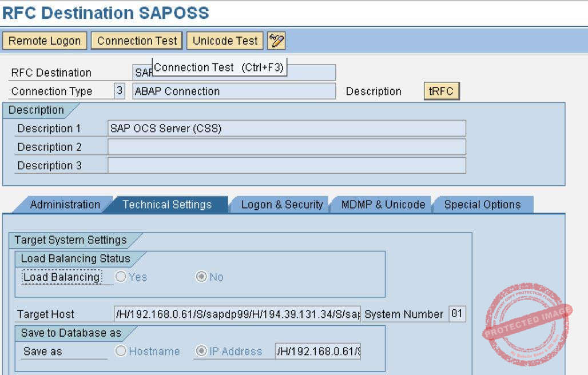Select Yes for Load Balancing
The width and height of the screenshot is (588, 375).
click(x=120, y=277)
